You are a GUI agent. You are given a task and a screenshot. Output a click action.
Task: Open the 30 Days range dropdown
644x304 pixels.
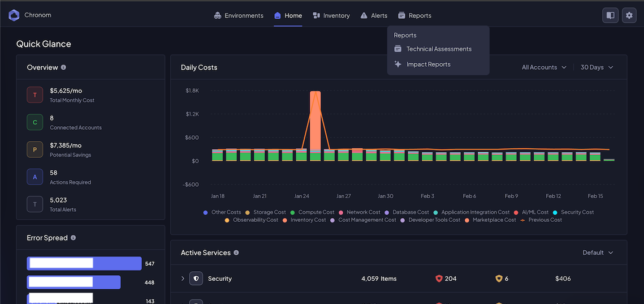(597, 67)
